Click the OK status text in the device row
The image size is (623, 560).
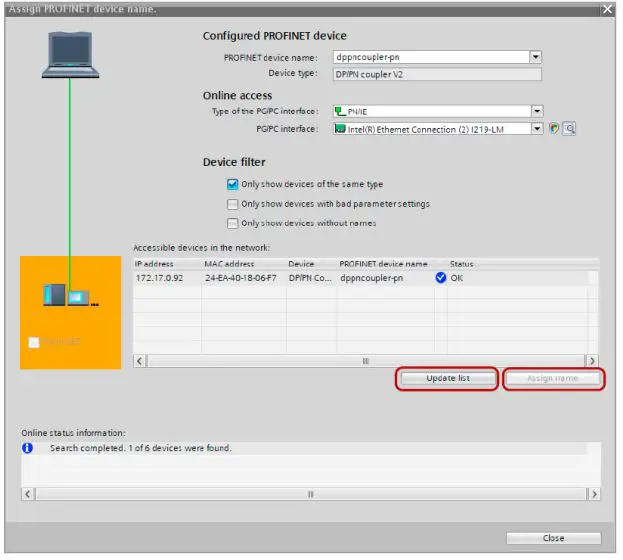coord(457,278)
